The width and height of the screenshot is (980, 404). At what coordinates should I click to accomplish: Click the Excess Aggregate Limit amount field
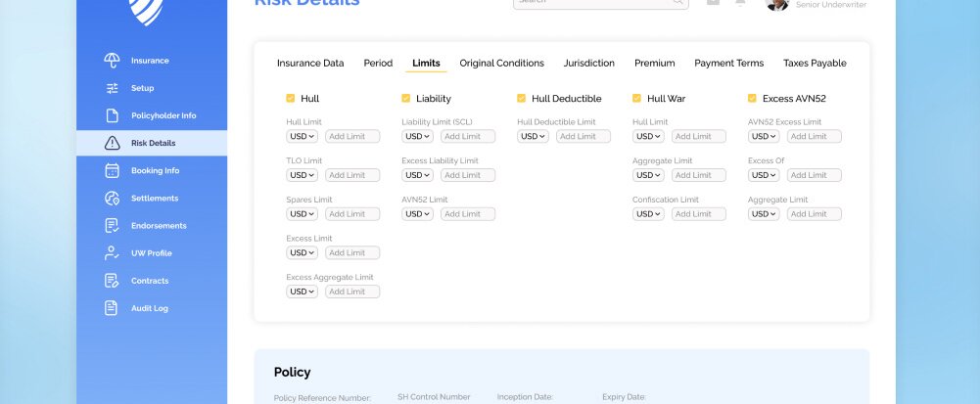[352, 292]
